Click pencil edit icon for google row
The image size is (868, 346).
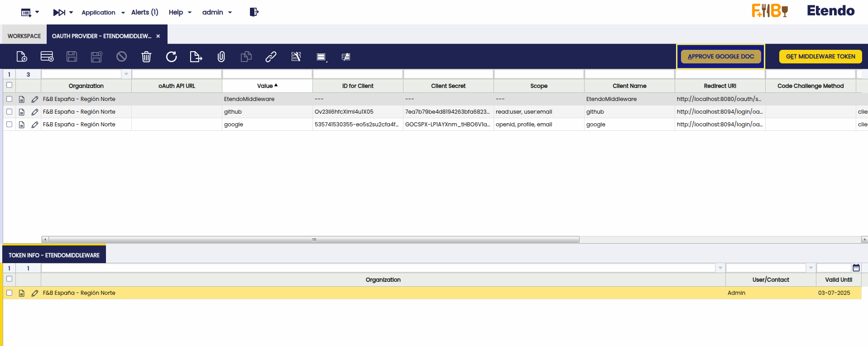(35, 125)
